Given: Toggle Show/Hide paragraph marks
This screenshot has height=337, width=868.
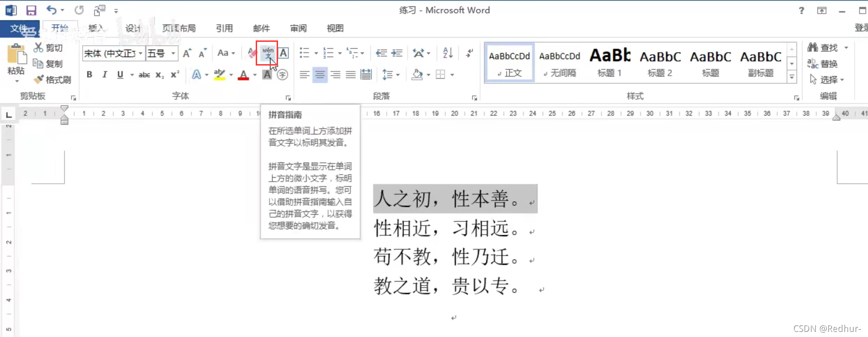Looking at the screenshot, I should 470,53.
